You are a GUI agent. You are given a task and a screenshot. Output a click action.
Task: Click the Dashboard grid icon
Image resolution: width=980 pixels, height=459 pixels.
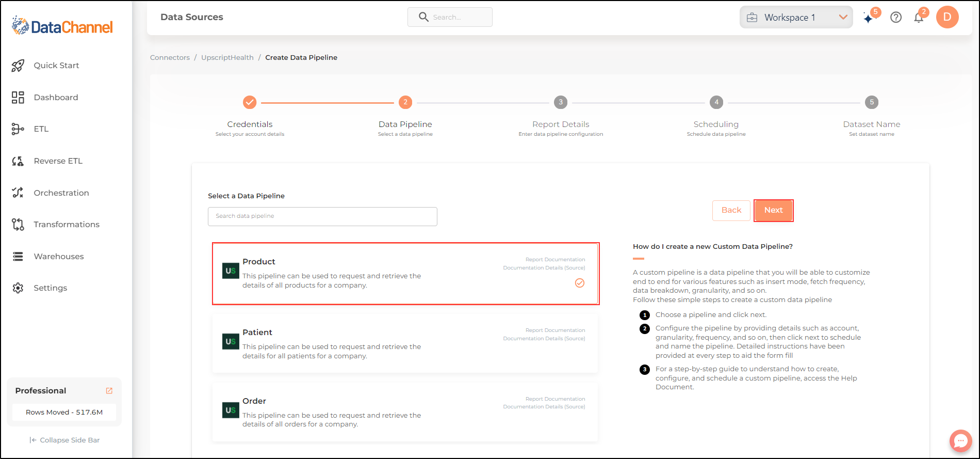(x=18, y=98)
